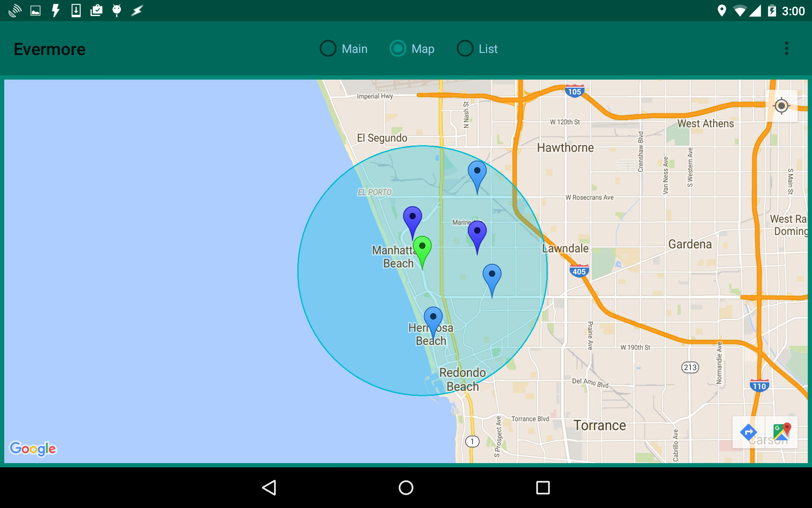Tap the Google logo on the map
Viewport: 812px width, 508px height.
[33, 448]
